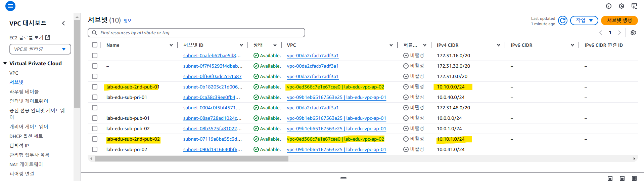Image resolution: width=644 pixels, height=181 pixels.
Task: Click the 10.10.0.0/24 CIDR cell
Action: (x=451, y=87)
